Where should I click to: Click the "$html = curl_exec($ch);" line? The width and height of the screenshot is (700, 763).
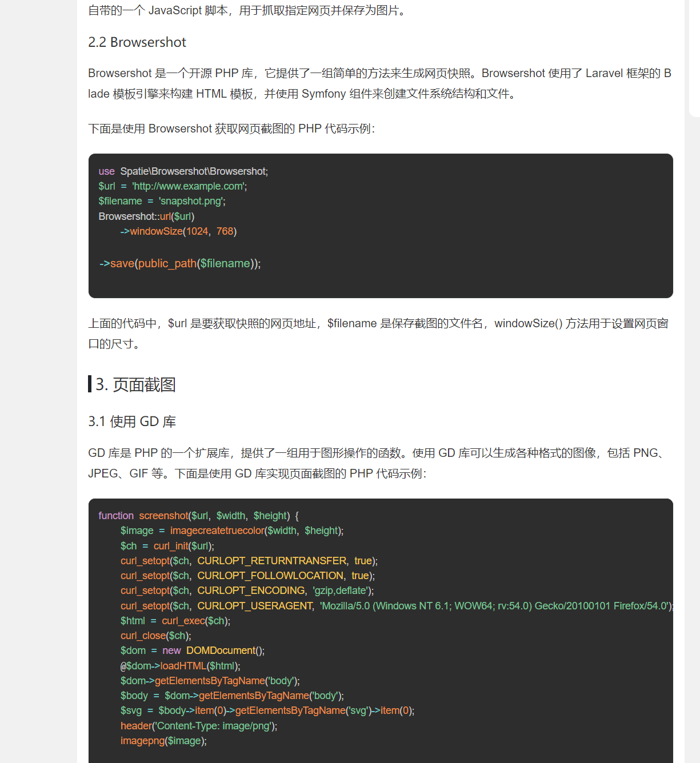coord(175,621)
